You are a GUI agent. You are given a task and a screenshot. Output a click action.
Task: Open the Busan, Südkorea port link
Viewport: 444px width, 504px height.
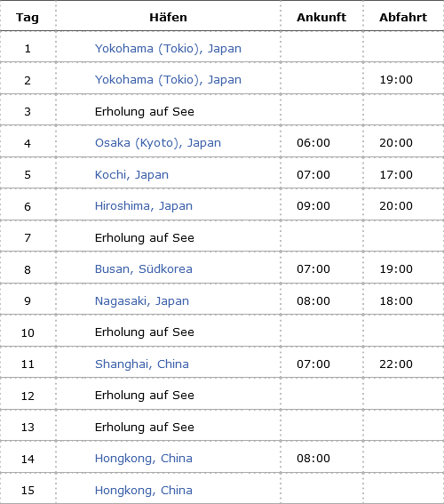tap(144, 269)
